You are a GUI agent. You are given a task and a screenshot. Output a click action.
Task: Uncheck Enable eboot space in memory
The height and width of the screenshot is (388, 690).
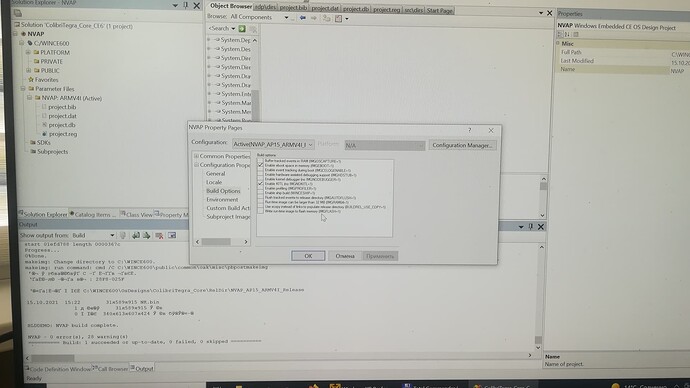(261, 165)
